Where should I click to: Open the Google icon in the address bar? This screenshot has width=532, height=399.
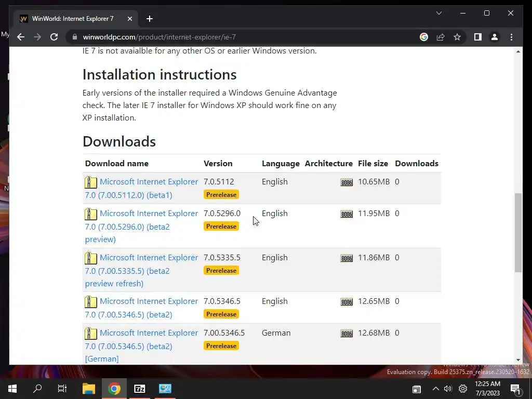point(424,37)
